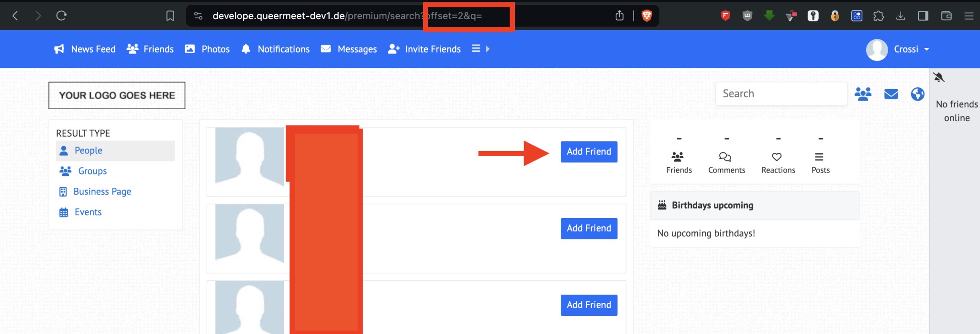980x334 pixels.
Task: Click the muted bell icon in chat sidebar
Action: tap(939, 77)
